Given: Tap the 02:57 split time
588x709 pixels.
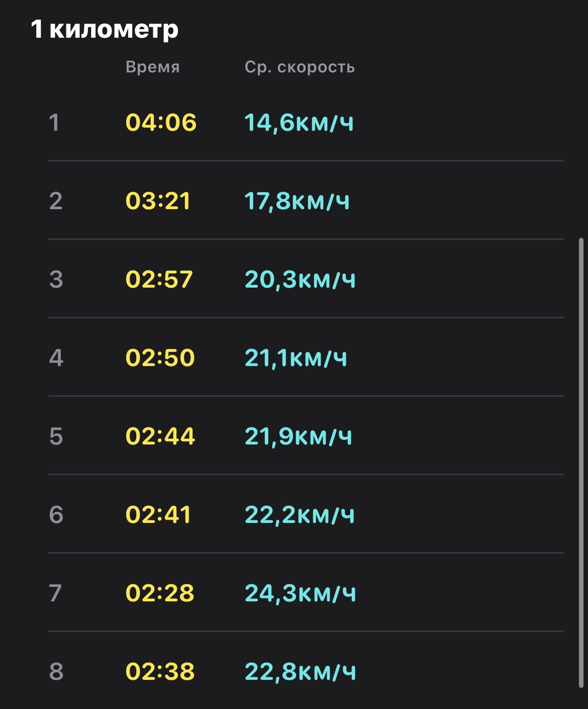Looking at the screenshot, I should pyautogui.click(x=159, y=280).
